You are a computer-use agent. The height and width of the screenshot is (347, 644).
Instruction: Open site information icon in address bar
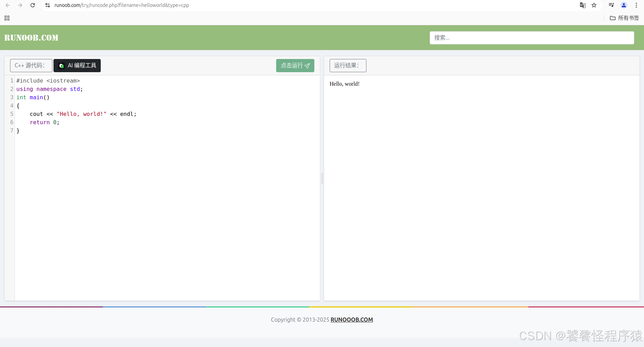pyautogui.click(x=48, y=5)
